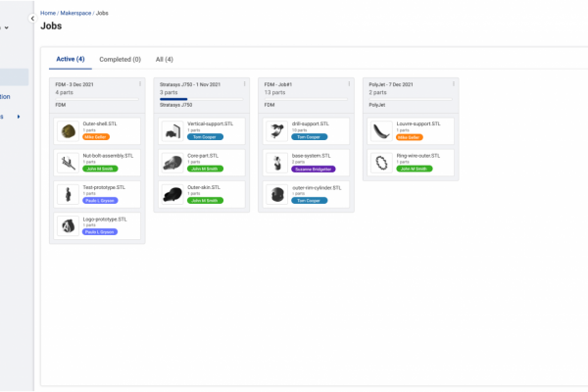The width and height of the screenshot is (588, 392).
Task: Switch to the Completed (0) tab
Action: click(120, 60)
